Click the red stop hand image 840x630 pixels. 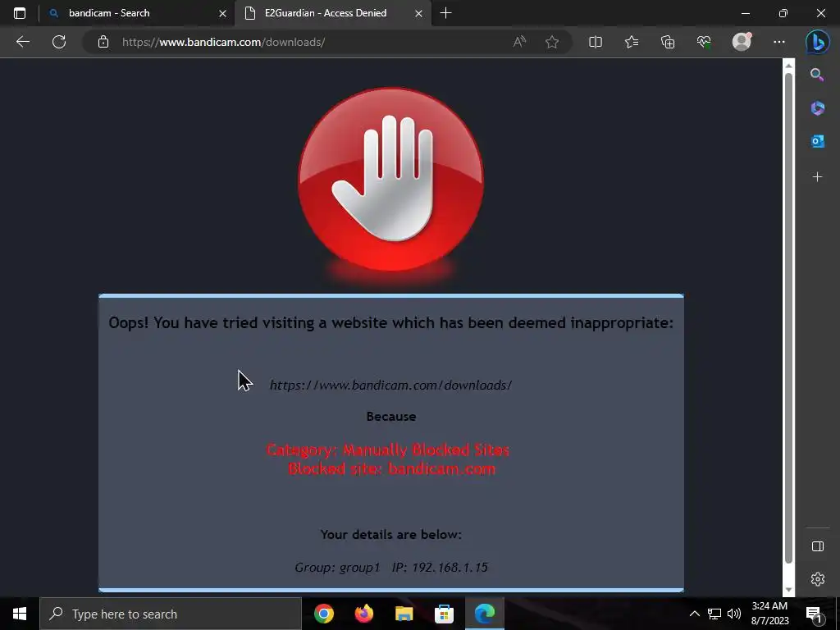(391, 181)
